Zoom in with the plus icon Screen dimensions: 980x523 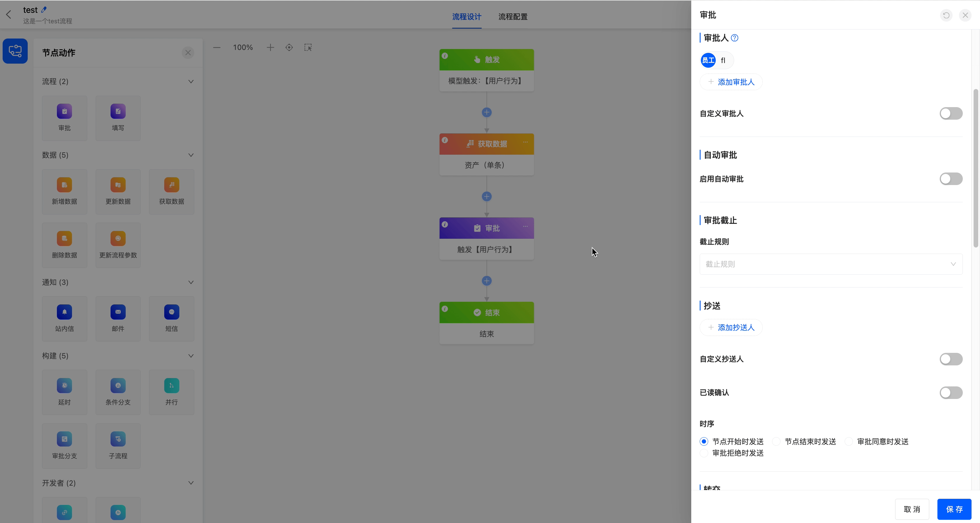pos(270,48)
